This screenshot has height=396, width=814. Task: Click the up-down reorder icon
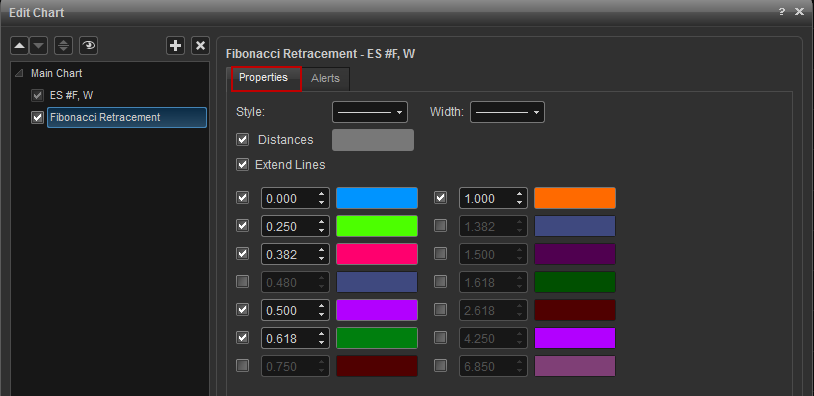click(x=63, y=46)
